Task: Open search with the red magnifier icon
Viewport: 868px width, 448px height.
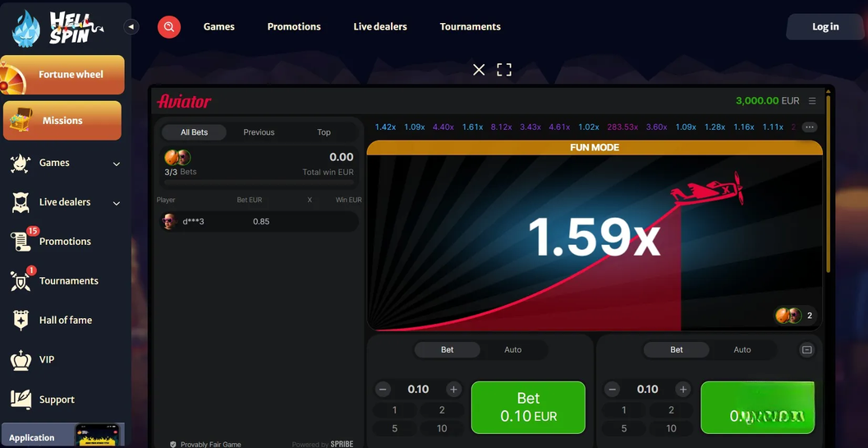Action: [169, 26]
